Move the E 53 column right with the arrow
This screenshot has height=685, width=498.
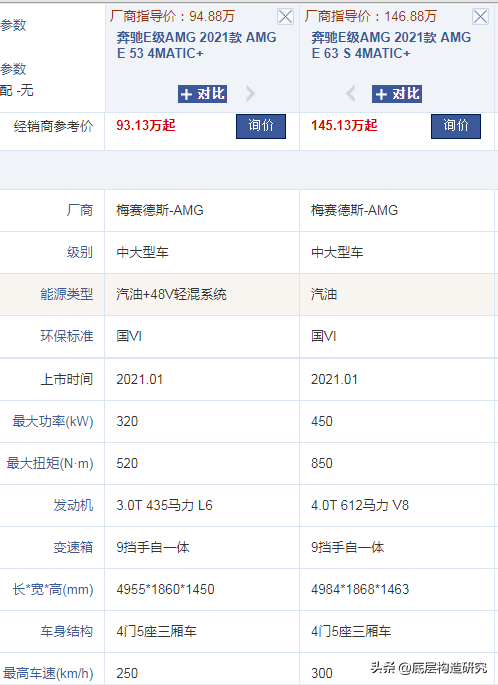250,93
